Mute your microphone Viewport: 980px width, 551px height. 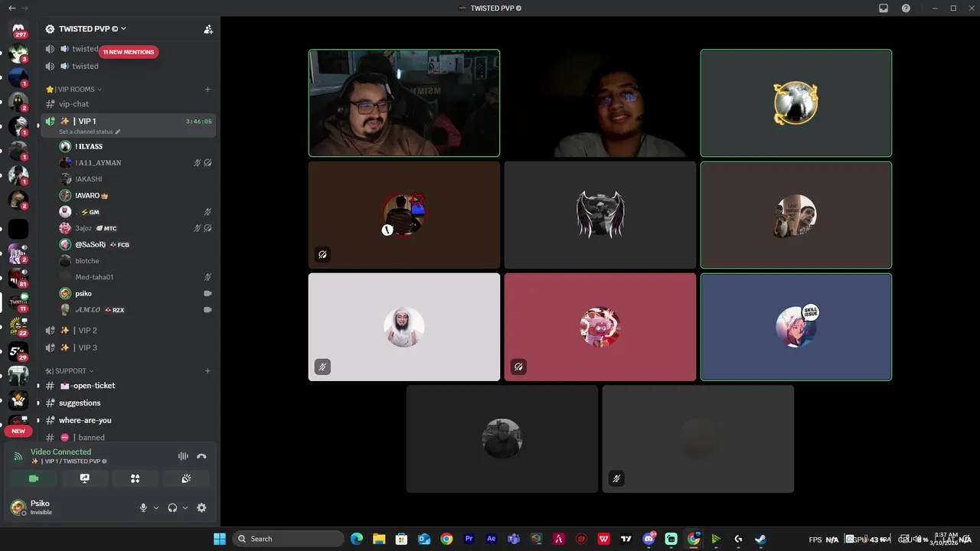pyautogui.click(x=143, y=507)
